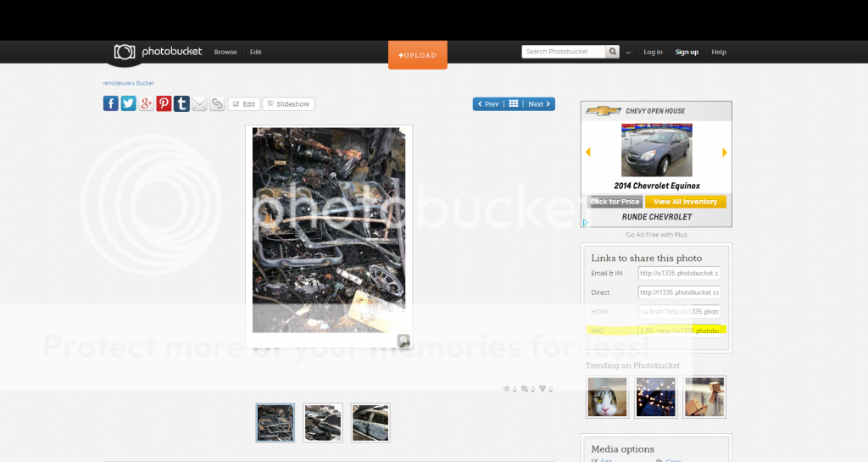Share photo on Facebook
Viewport: 868px width, 462px height.
(x=111, y=103)
